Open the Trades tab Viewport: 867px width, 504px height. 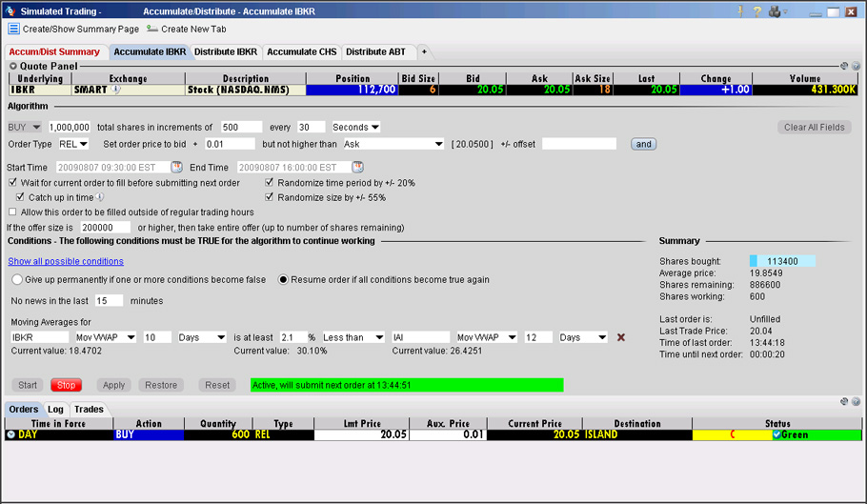[x=89, y=410]
